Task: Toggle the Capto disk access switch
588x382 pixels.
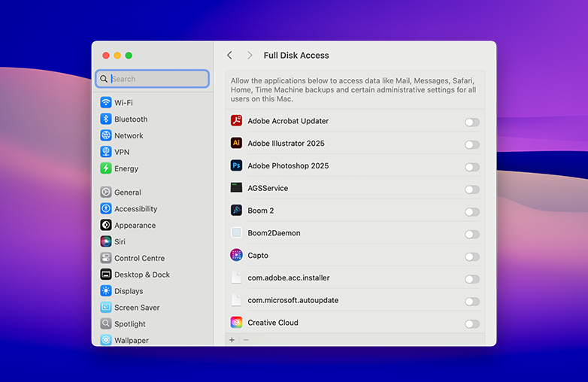Action: tap(472, 256)
